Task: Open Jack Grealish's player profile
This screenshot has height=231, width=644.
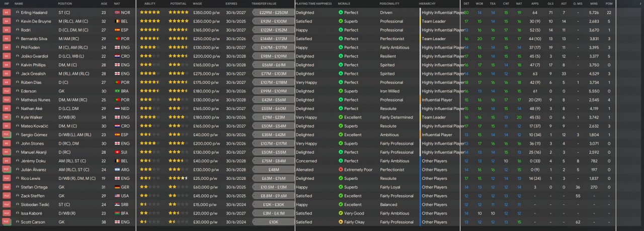Action: (x=33, y=73)
